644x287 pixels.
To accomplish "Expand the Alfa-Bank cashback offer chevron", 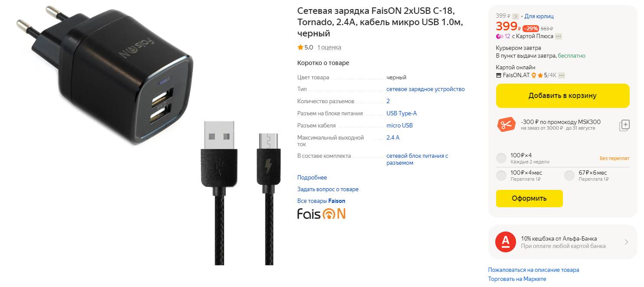I will pos(626,242).
